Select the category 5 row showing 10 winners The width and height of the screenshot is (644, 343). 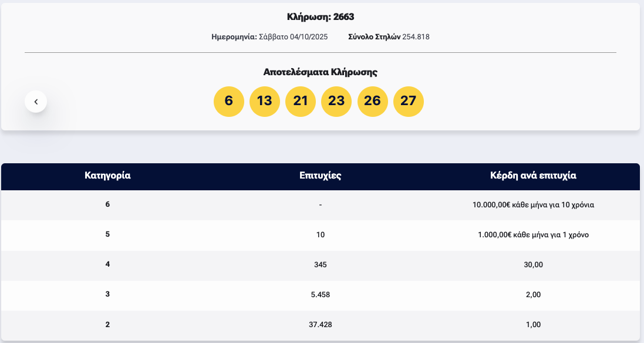321,234
